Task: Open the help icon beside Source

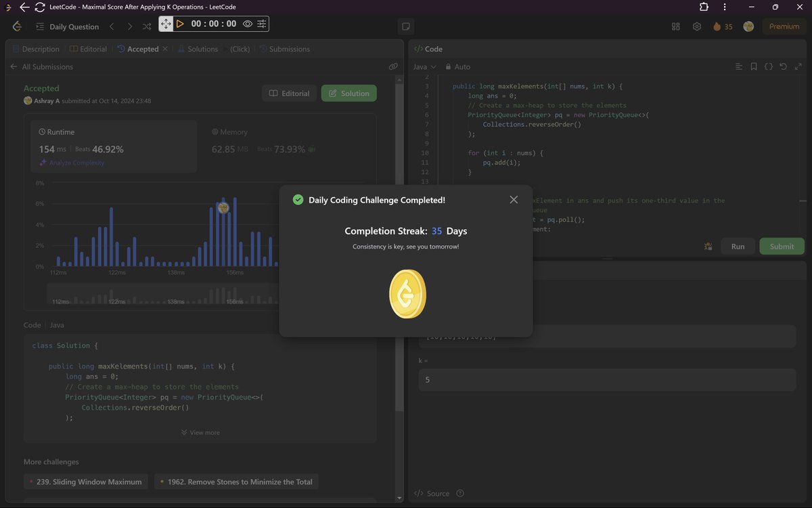Action: pos(460,493)
